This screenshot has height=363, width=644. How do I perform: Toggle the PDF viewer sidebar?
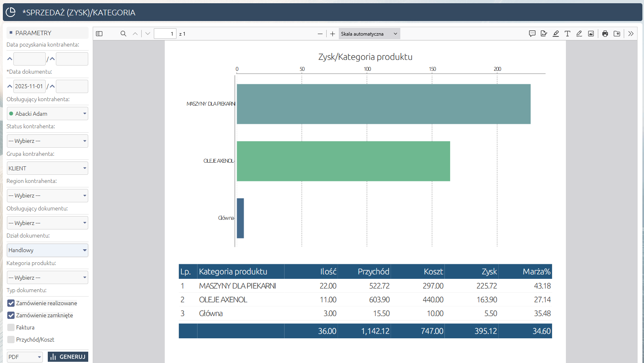point(99,34)
